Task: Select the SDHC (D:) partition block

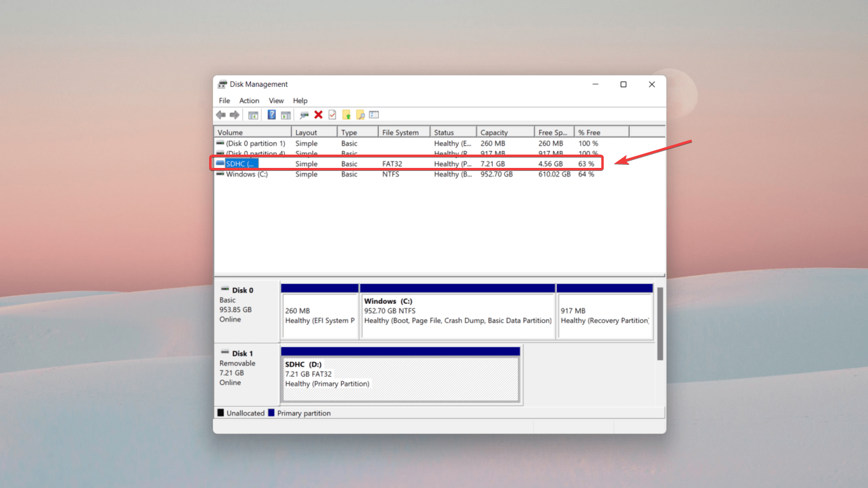Action: pos(400,379)
